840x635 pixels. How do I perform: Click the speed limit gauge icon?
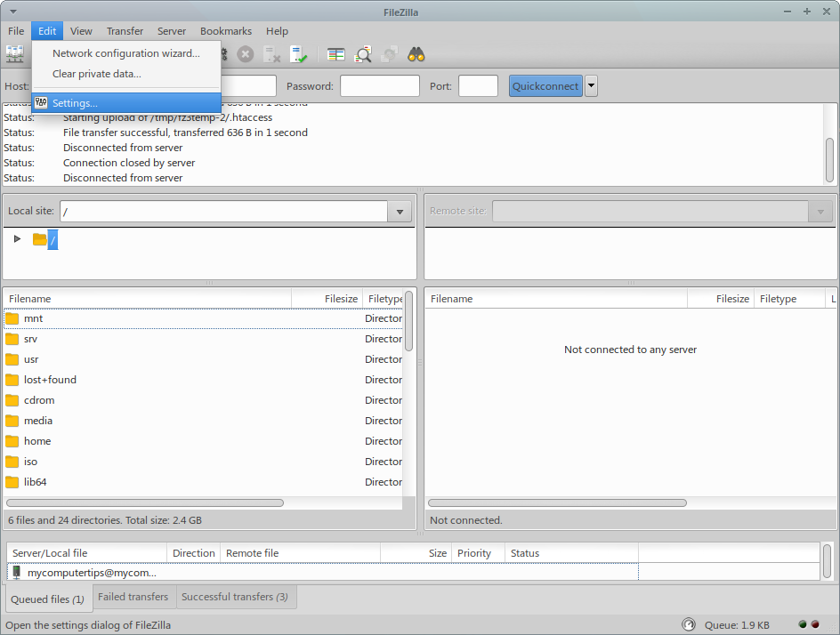pyautogui.click(x=689, y=624)
